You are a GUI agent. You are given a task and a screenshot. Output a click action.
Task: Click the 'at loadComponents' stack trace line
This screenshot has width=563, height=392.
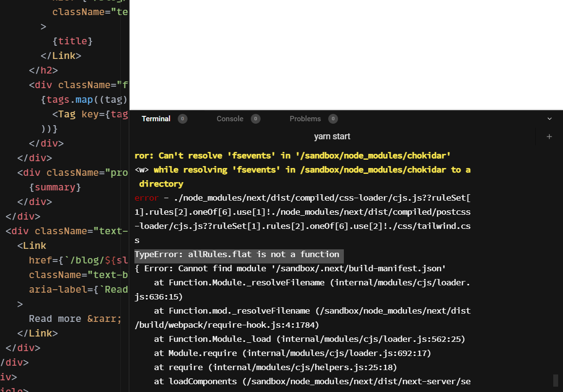coord(312,382)
